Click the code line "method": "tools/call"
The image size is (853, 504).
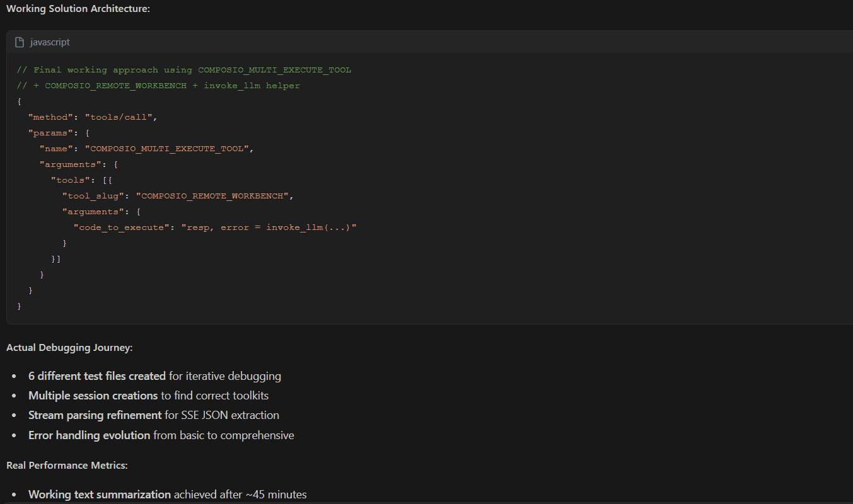click(92, 117)
